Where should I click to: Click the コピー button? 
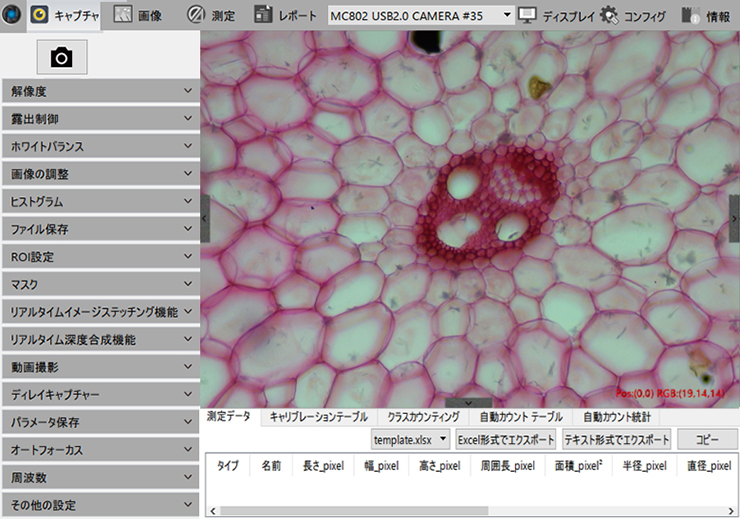point(707,440)
